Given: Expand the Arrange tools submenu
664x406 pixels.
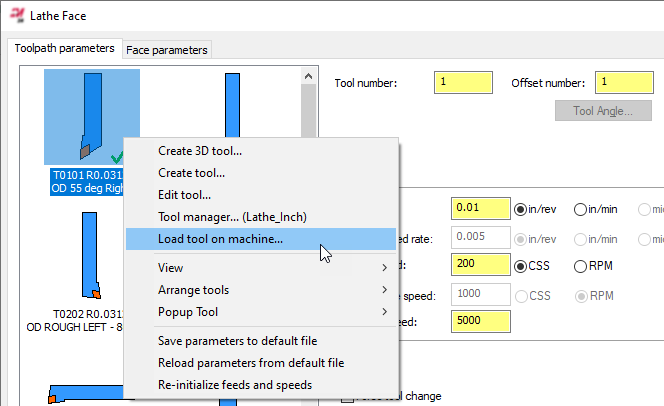Looking at the screenshot, I should tap(262, 290).
